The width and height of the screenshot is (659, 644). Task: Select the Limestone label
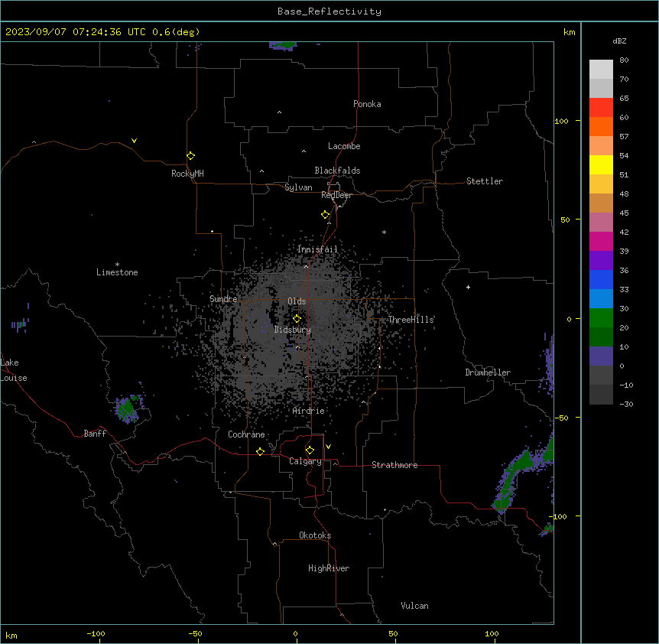pos(117,272)
